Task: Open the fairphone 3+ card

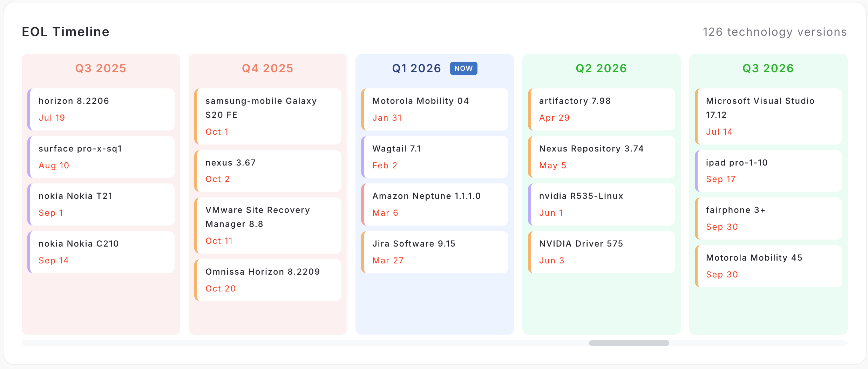Action: (x=768, y=219)
